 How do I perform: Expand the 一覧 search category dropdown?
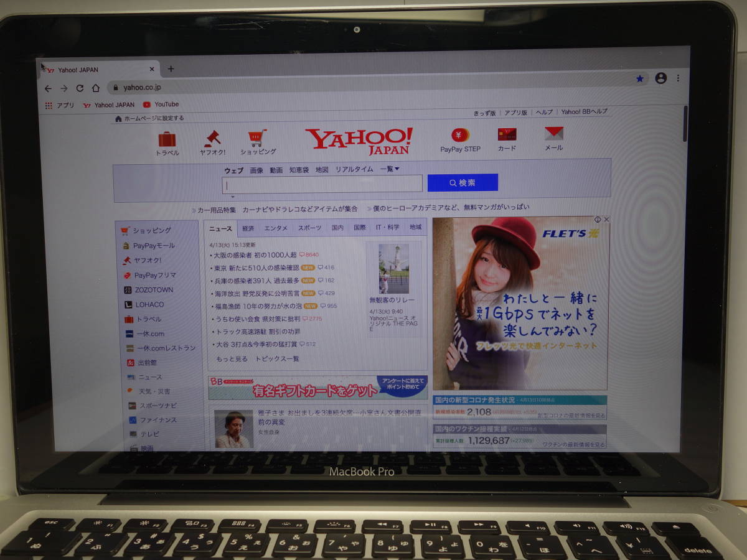coord(390,169)
